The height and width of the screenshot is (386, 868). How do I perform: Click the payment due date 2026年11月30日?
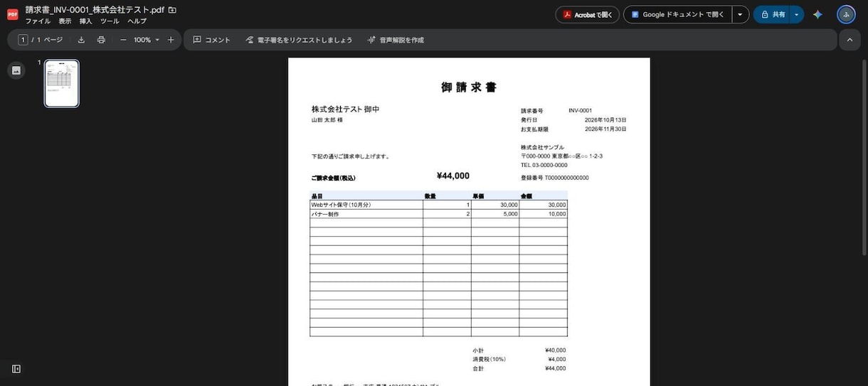(605, 129)
